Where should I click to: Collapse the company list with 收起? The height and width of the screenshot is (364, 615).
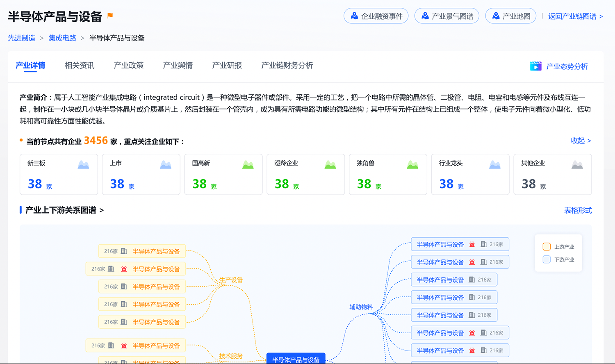581,141
